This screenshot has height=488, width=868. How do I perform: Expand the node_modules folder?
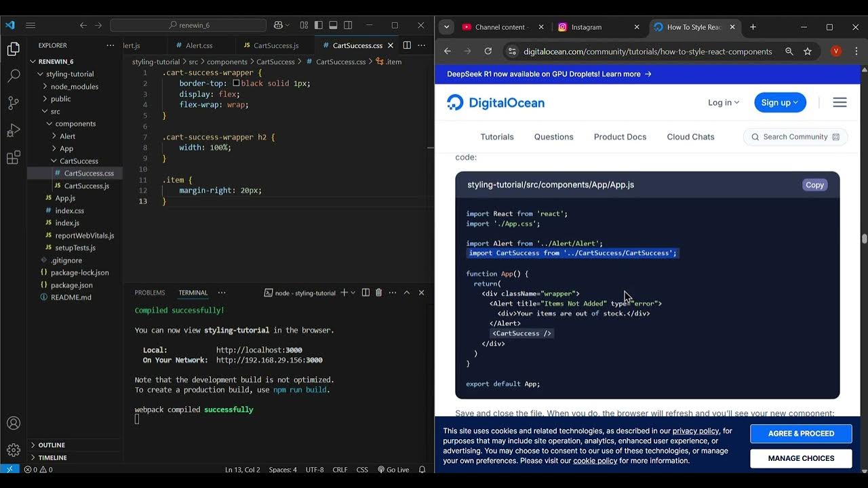click(x=75, y=87)
